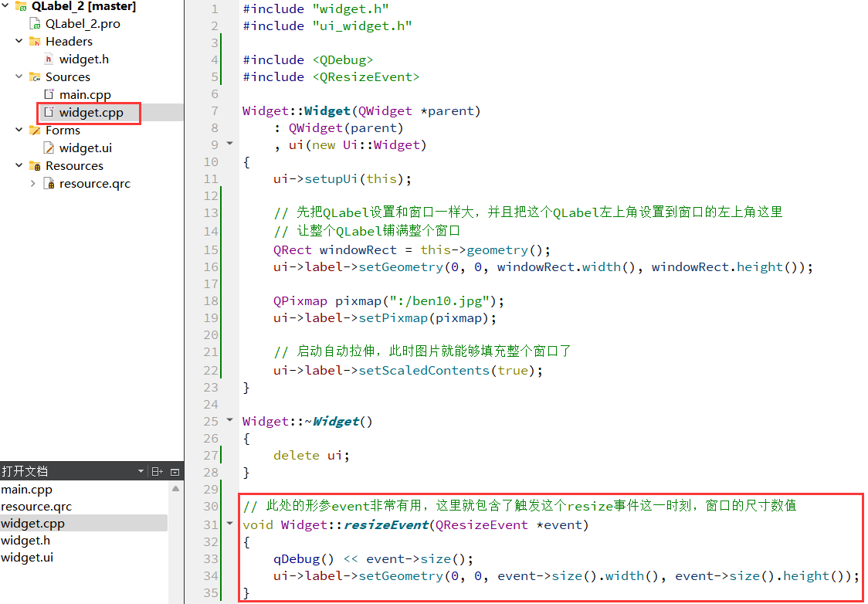Fold the resizeEvent function at line 31
868x604 pixels.
[x=230, y=523]
